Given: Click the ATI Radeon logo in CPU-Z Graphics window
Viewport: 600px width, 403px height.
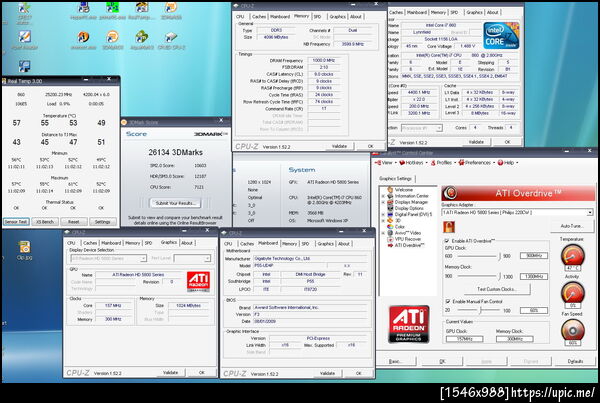Looking at the screenshot, I should click(x=198, y=282).
